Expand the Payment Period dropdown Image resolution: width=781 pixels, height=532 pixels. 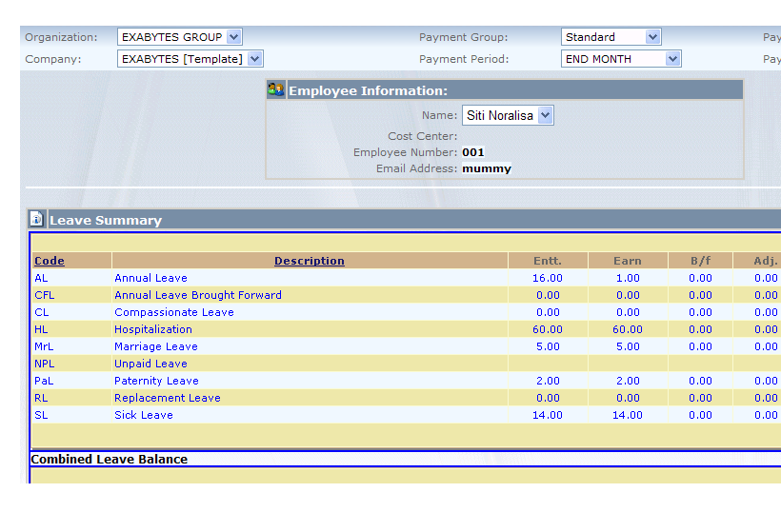click(x=621, y=59)
